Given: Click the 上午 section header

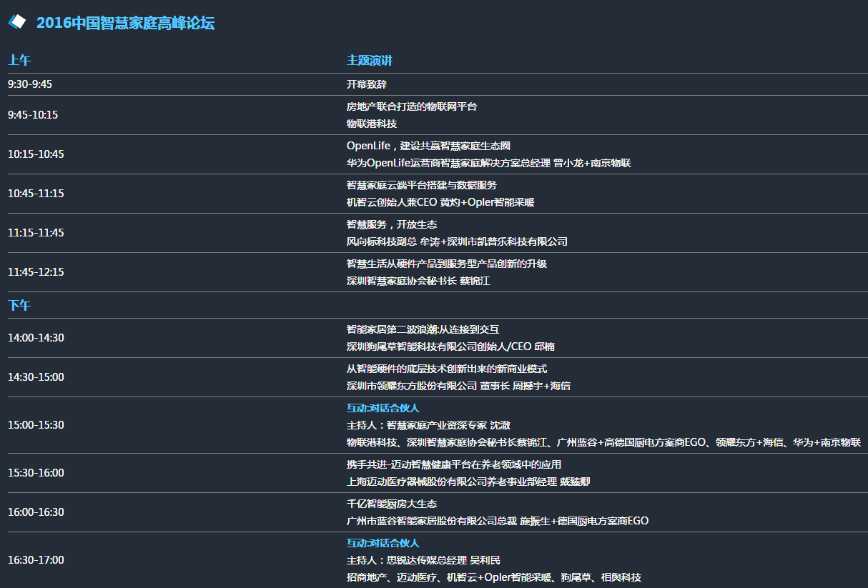Looking at the screenshot, I should (x=19, y=60).
